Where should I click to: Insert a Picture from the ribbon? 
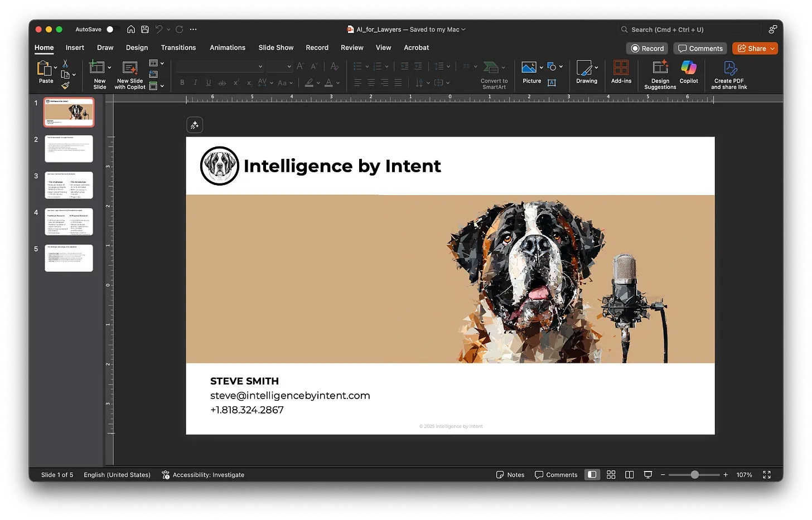pos(529,68)
